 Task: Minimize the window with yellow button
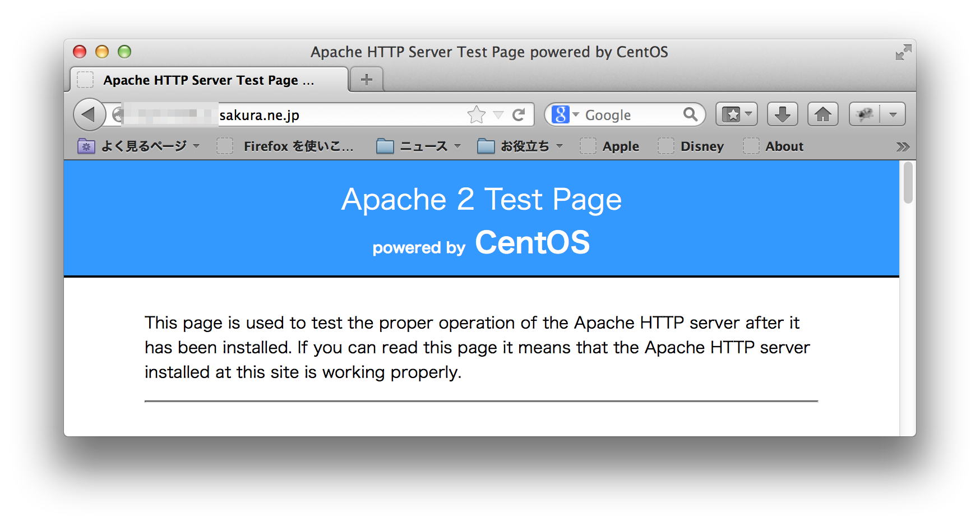coord(102,52)
